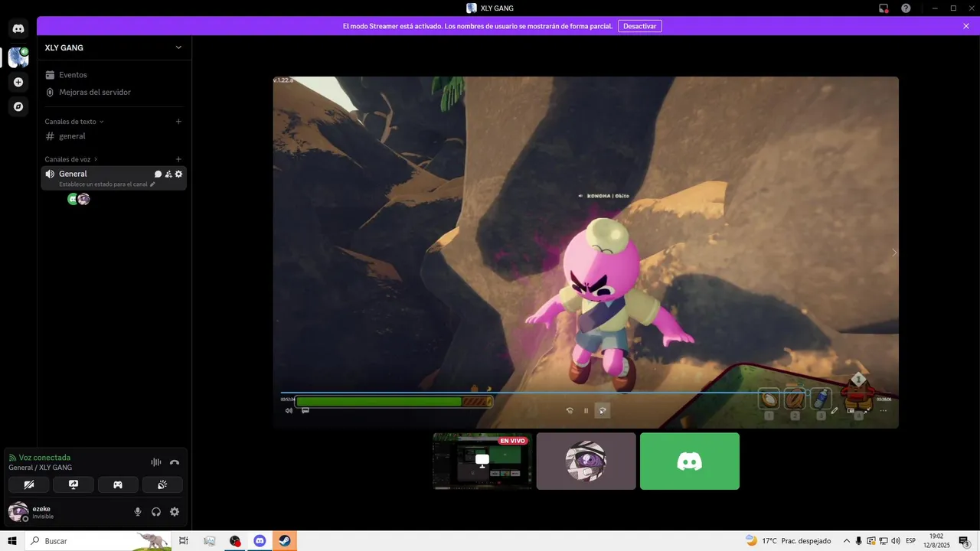This screenshot has width=980, height=551.
Task: Show hidden system tray icons chevron
Action: [x=846, y=541]
